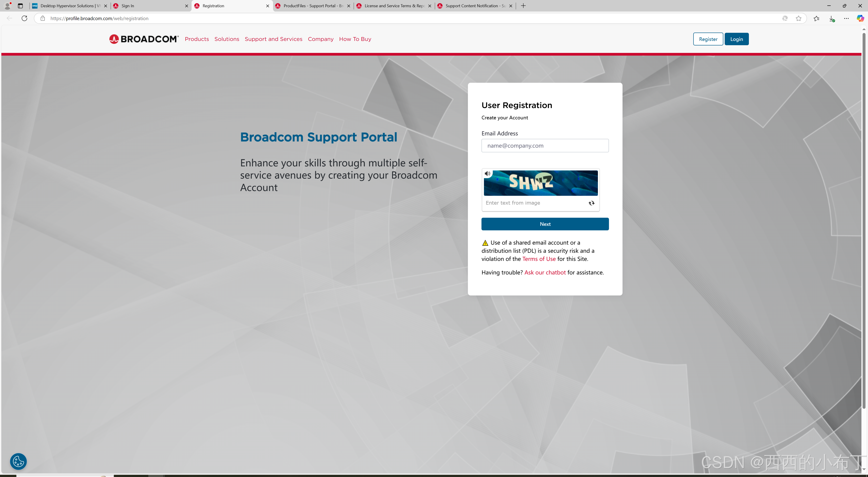Click Ask our chatbot link
The width and height of the screenshot is (868, 477).
coord(545,272)
